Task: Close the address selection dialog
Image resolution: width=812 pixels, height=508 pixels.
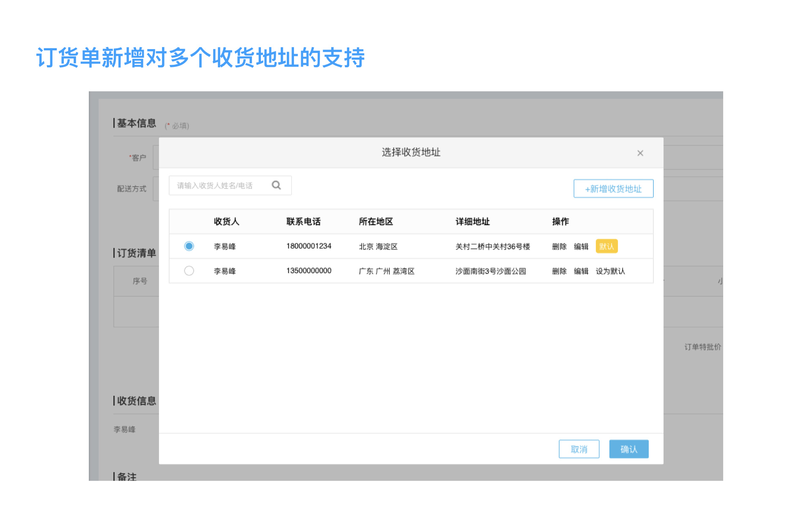Action: (640, 153)
